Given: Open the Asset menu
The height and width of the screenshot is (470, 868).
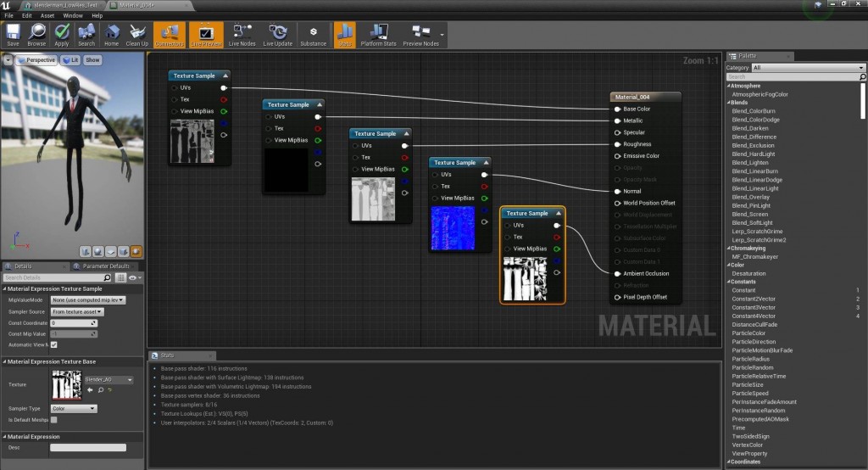Looking at the screenshot, I should click(x=47, y=15).
